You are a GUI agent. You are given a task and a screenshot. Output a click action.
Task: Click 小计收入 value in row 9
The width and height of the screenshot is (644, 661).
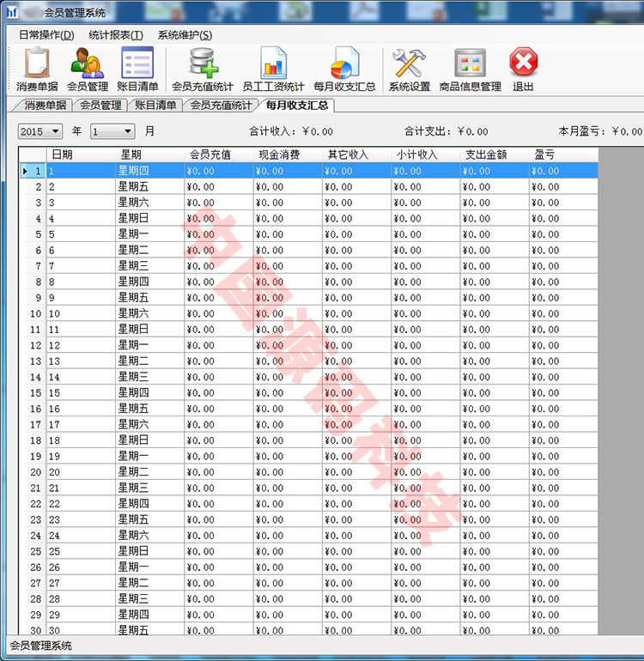click(x=426, y=298)
